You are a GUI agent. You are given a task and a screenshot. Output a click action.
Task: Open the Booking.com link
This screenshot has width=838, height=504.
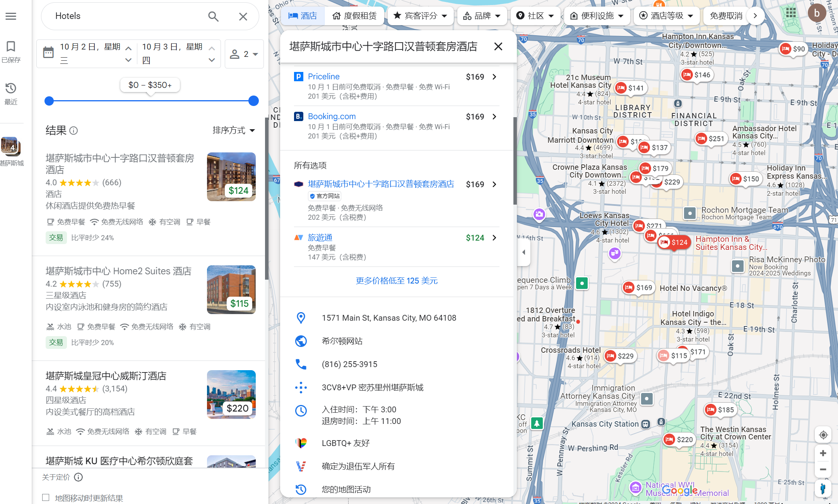[332, 116]
